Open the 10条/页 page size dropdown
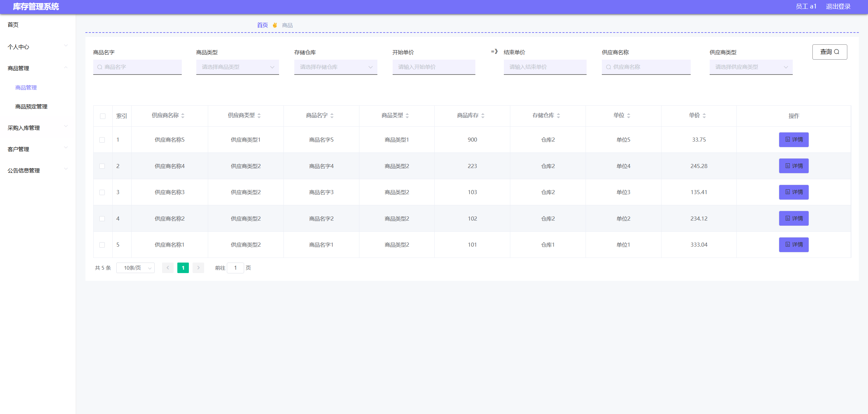 pos(135,268)
